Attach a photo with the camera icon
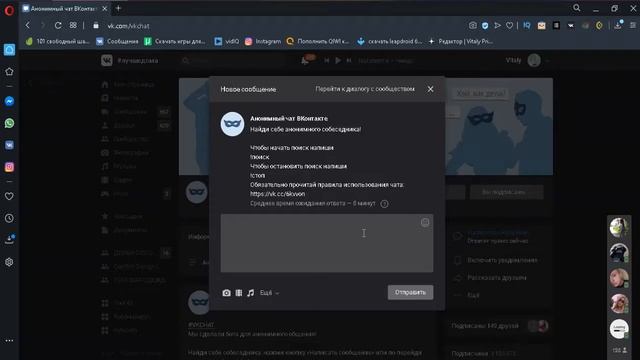This screenshot has height=360, width=640. (x=227, y=293)
